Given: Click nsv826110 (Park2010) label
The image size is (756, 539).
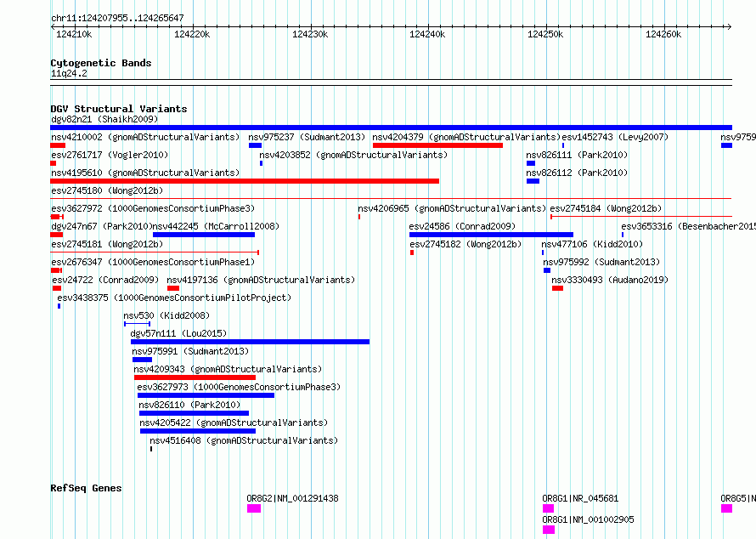Looking at the screenshot, I should (189, 405).
